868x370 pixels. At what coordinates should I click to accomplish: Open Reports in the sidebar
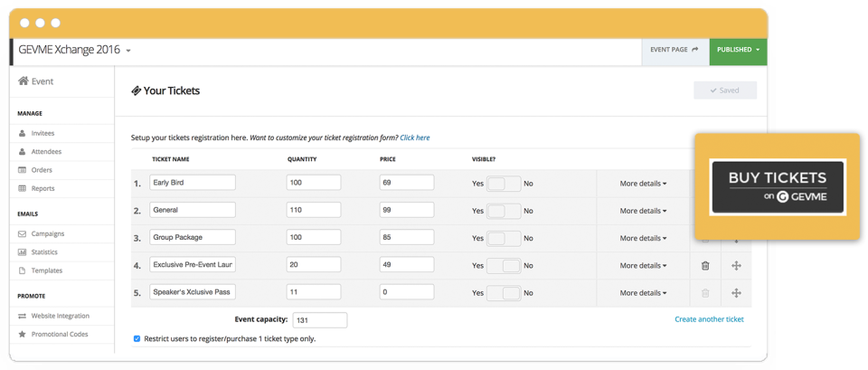click(42, 188)
